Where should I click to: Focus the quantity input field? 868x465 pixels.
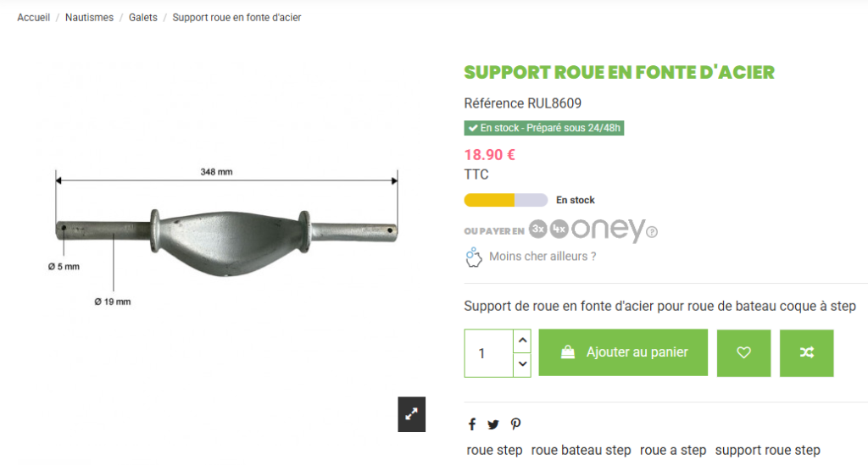(489, 353)
